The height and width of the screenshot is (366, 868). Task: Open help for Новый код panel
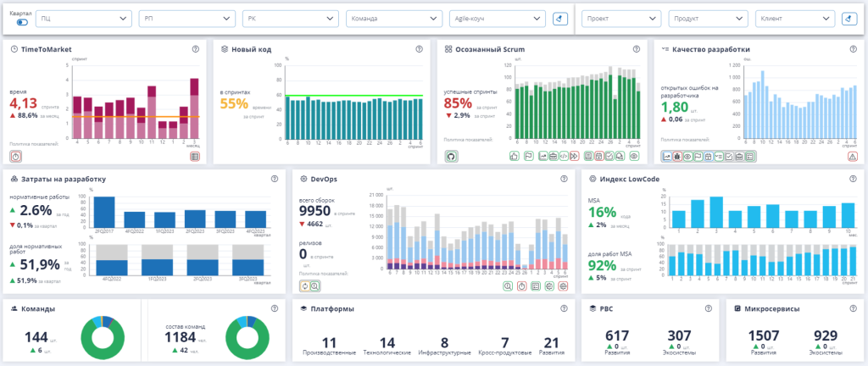pos(419,49)
